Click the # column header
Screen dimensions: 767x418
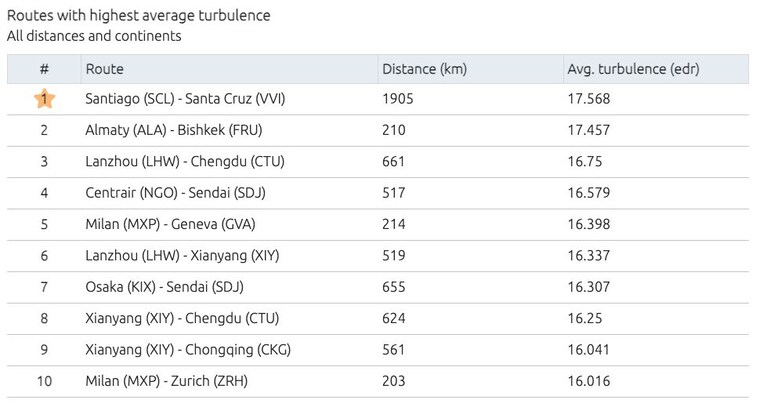point(44,69)
